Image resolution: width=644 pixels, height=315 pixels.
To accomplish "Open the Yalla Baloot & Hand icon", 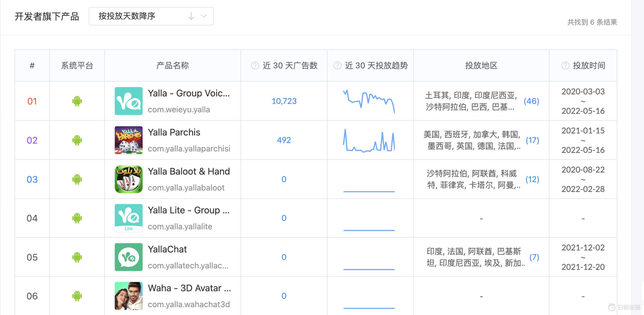I will 129,179.
